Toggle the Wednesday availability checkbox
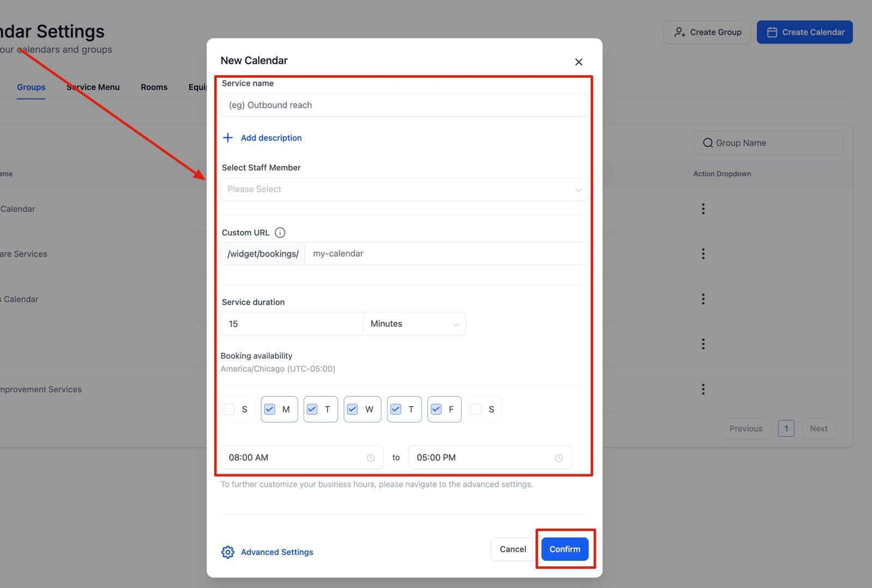Screen dimensions: 872x588 [x=353, y=409]
